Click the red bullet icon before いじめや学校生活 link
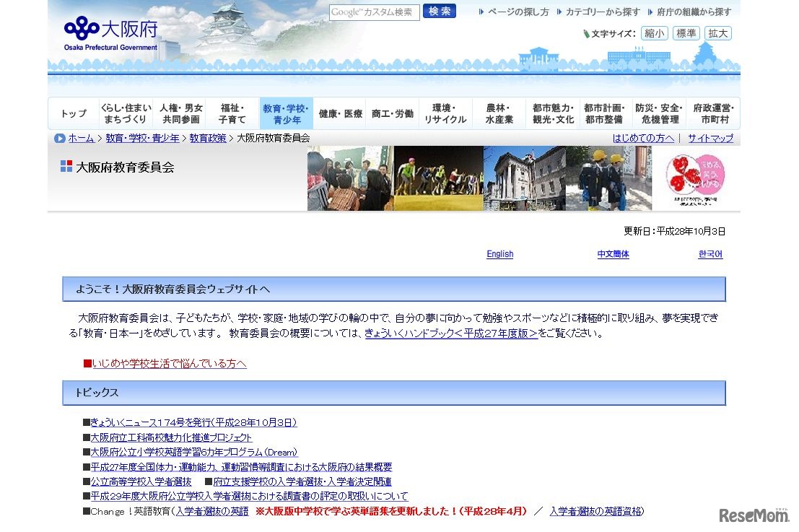Image resolution: width=799 pixels, height=532 pixels. tap(88, 365)
